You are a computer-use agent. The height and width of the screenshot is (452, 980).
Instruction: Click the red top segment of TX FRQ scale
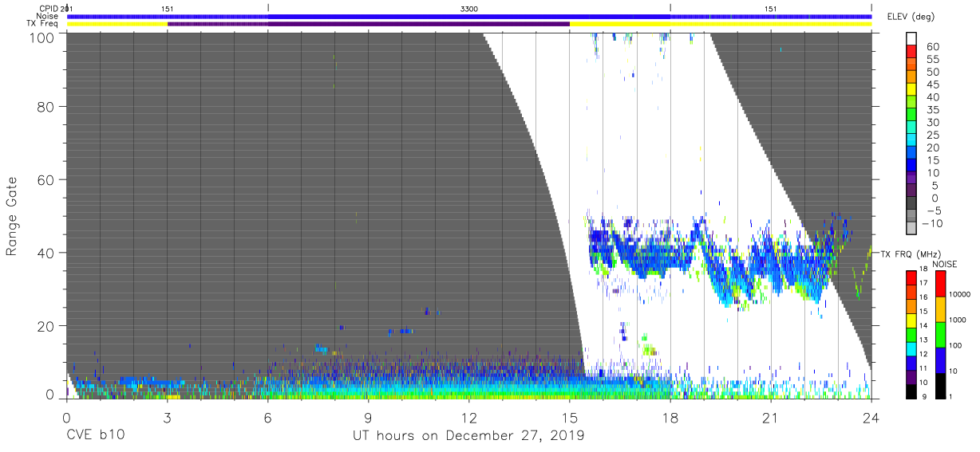pyautogui.click(x=911, y=277)
